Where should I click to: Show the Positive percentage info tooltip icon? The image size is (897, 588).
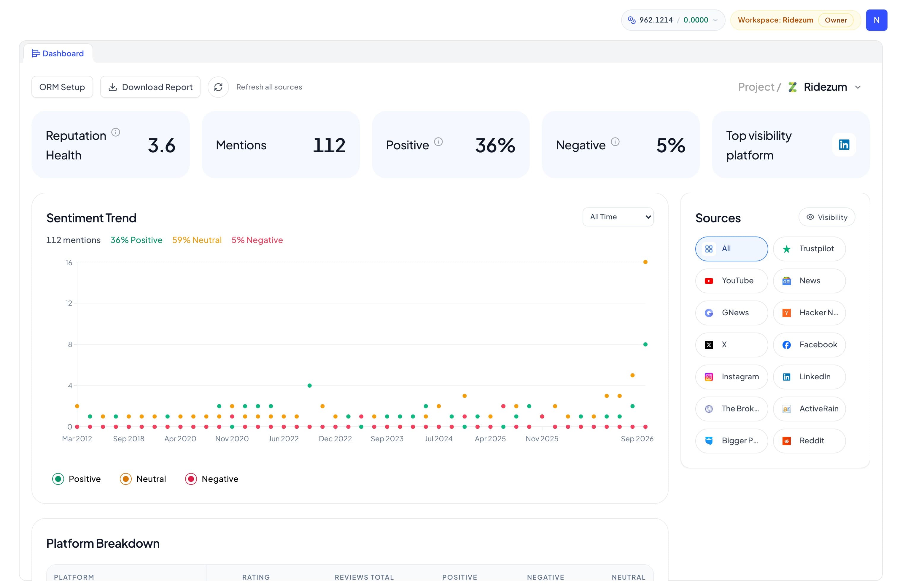point(438,142)
